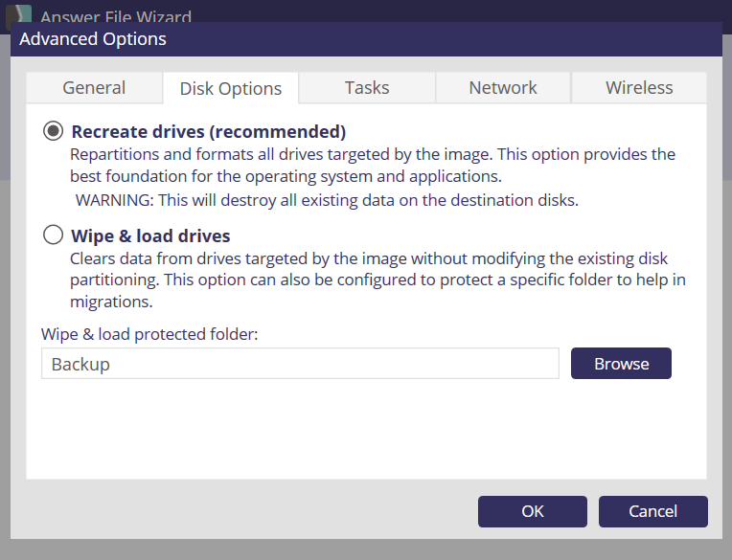Confirm settings with the OK button
732x560 pixels.
pyautogui.click(x=533, y=511)
